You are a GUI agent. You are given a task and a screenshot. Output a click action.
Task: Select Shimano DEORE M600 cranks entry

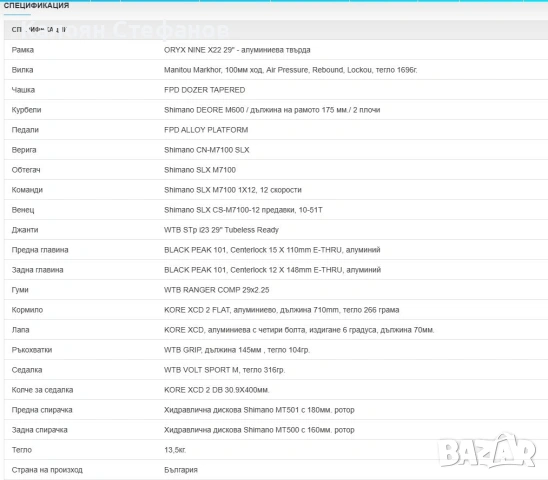pyautogui.click(x=272, y=110)
